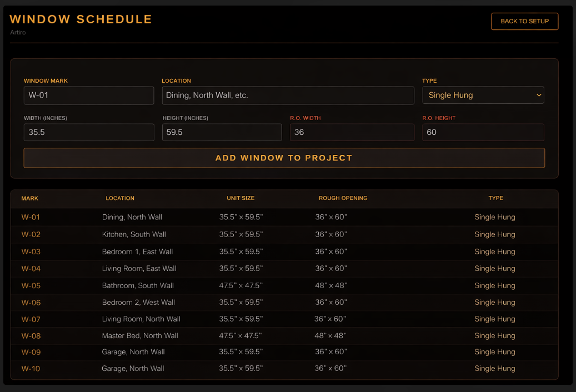The image size is (576, 392).
Task: Select the HEIGHT (INCHES) field value 59.5
Action: click(222, 132)
